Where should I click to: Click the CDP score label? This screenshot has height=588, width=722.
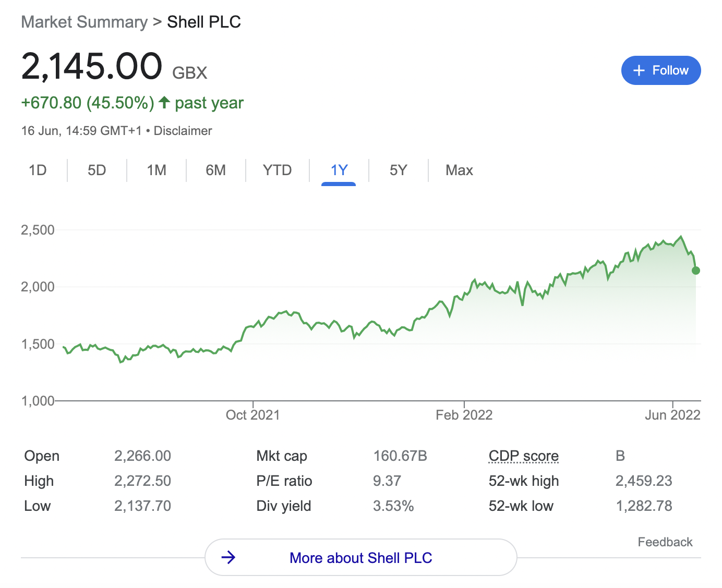524,456
